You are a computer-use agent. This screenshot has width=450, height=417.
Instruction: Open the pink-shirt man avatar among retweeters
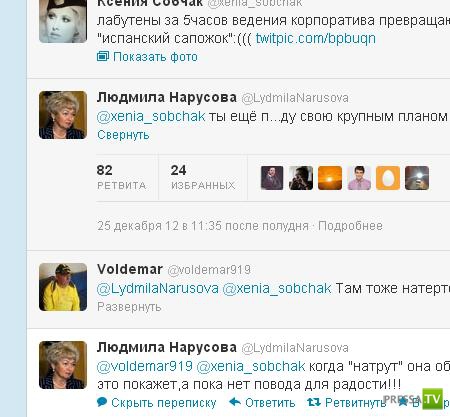coord(359,178)
